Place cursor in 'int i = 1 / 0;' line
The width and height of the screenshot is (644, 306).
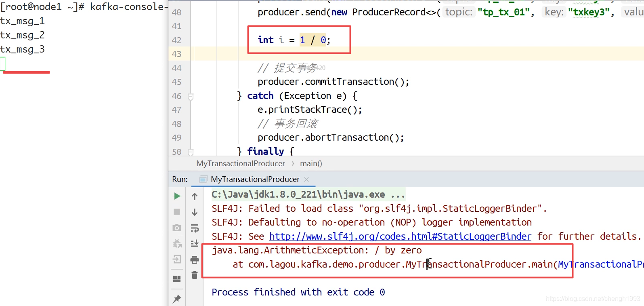[x=294, y=40]
